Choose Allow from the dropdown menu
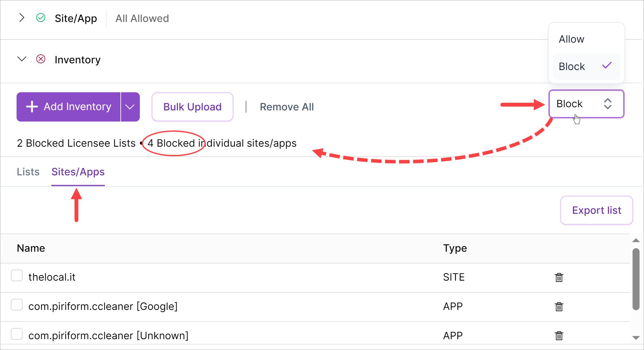Screen dimensions: 644x350 pos(572,39)
